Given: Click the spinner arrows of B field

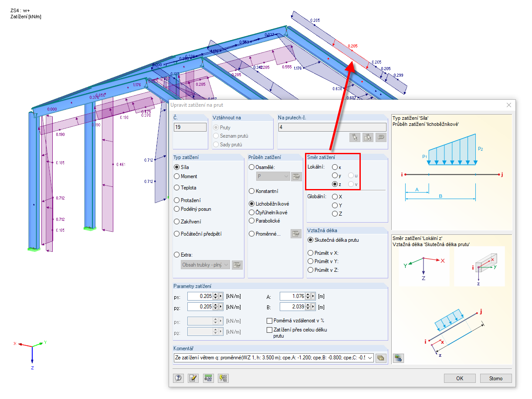Looking at the screenshot, I should click(x=308, y=307).
